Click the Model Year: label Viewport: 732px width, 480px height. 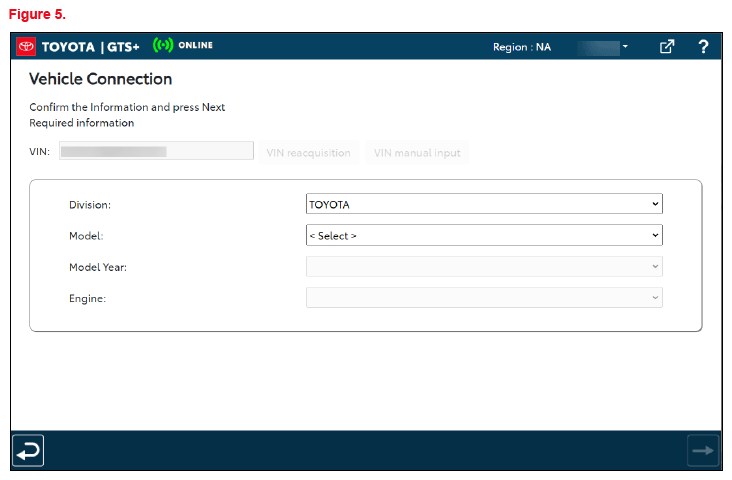pyautogui.click(x=98, y=268)
